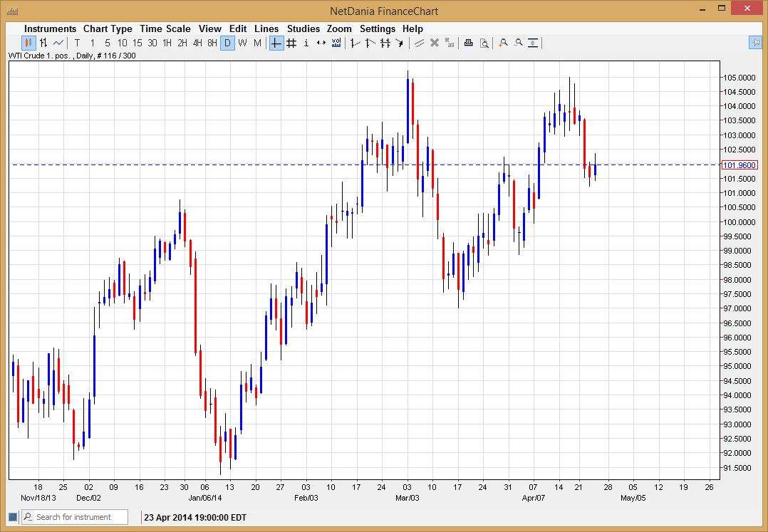
Task: Enable the crosshair cursor tool
Action: 275,43
